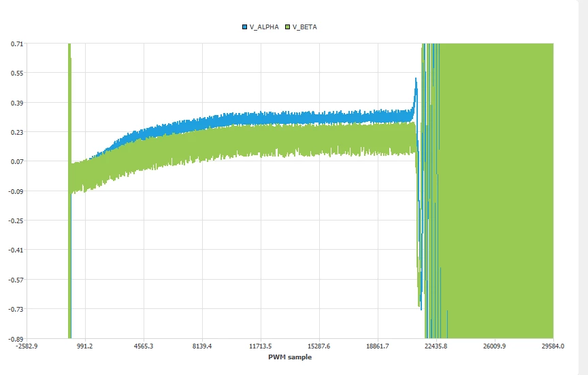
Task: Click the PWM sample axis title
Action: pos(290,357)
